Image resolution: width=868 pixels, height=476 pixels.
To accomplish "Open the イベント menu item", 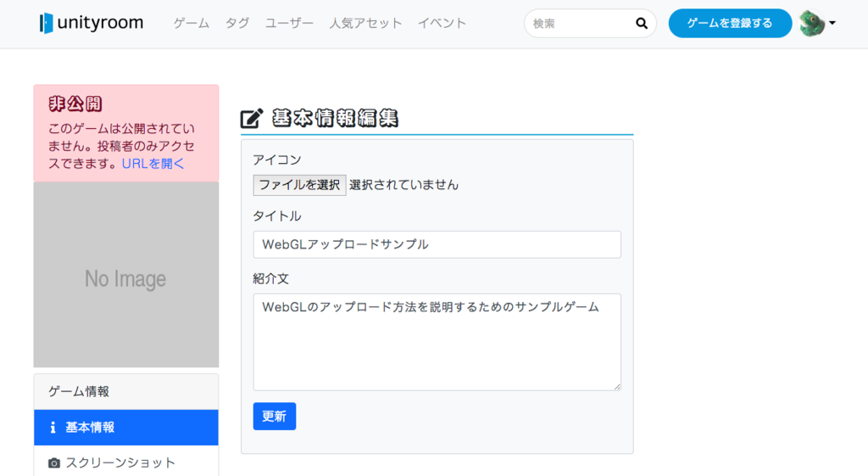I will point(442,23).
